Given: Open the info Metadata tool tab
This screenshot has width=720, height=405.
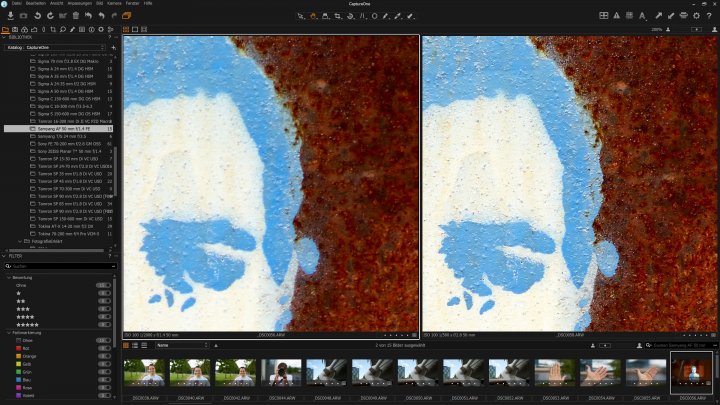Looking at the screenshot, I should point(91,29).
